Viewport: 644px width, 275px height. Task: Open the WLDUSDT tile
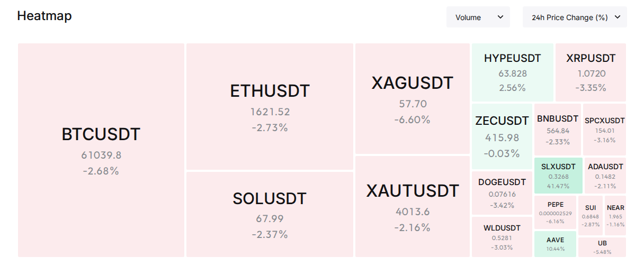502,237
